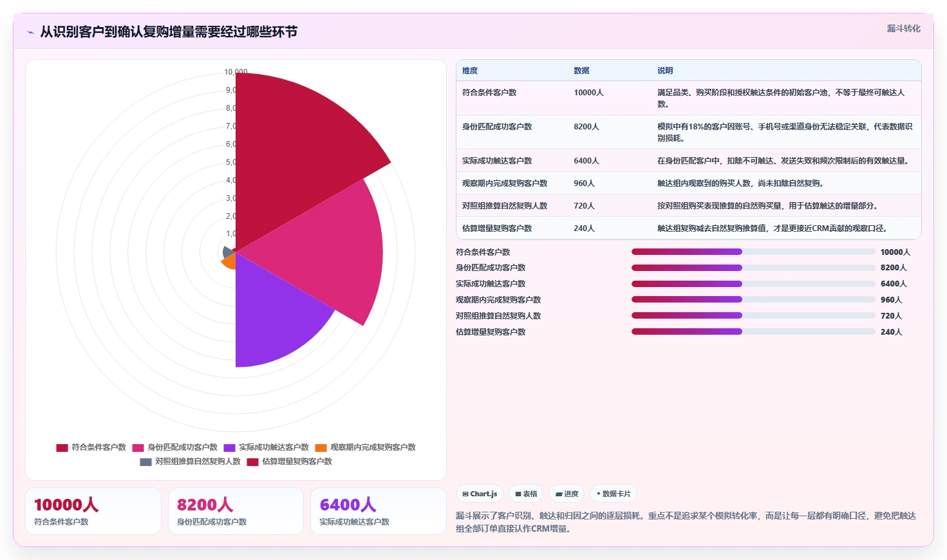Click the 身份匹配成功客户数 progress bar
947x560 pixels.
(753, 268)
